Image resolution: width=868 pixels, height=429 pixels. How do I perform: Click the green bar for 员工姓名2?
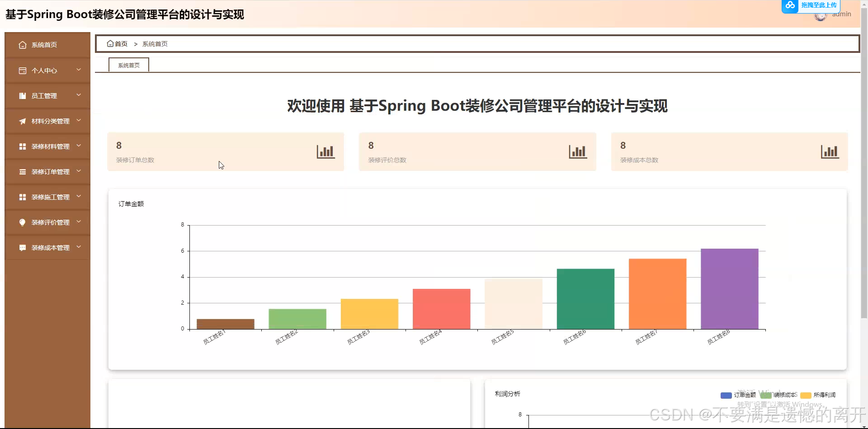point(297,319)
